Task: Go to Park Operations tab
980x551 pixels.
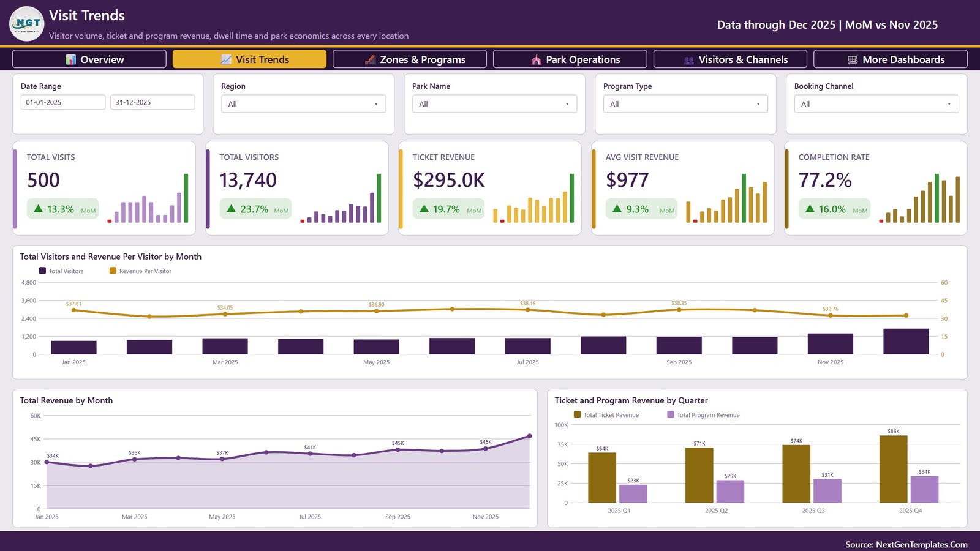Action: (570, 59)
